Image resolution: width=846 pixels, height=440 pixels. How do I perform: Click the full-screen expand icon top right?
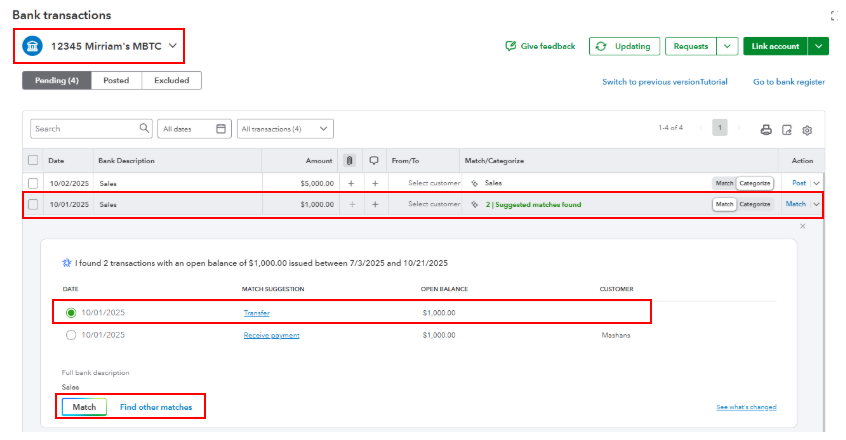(x=835, y=15)
